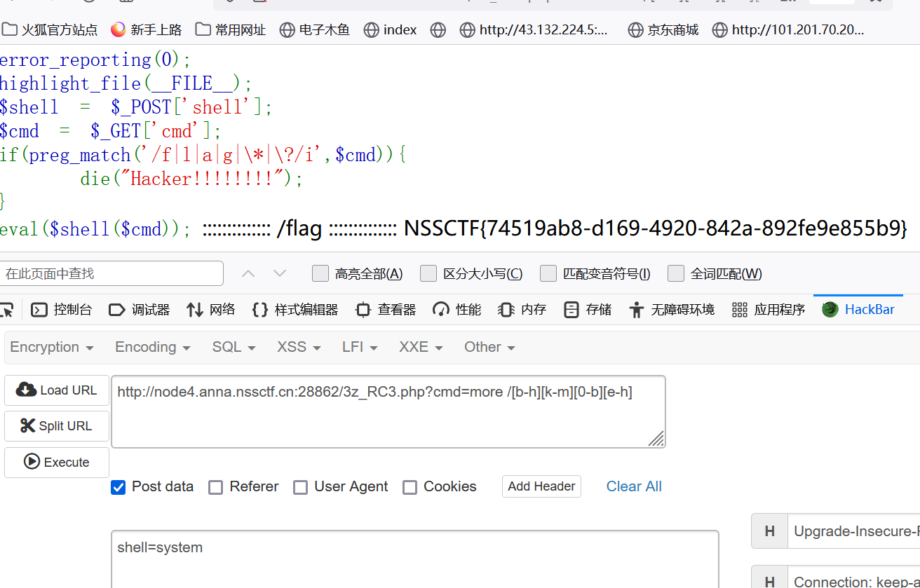Image resolution: width=920 pixels, height=588 pixels.
Task: Click the Add Header button
Action: tap(541, 486)
